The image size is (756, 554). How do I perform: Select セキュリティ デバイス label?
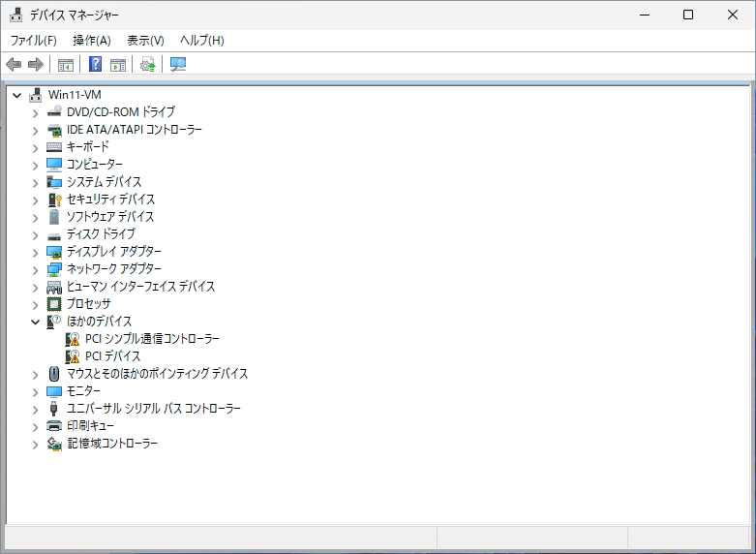[x=111, y=200]
